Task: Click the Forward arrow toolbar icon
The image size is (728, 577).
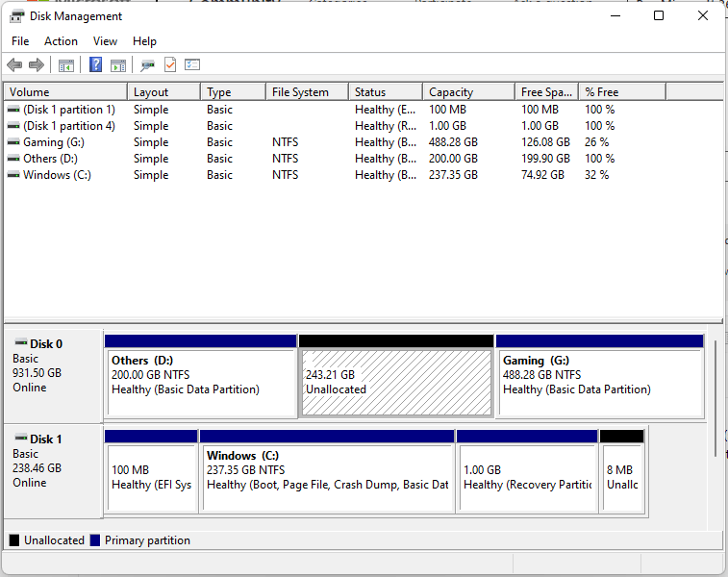Action: pos(37,65)
